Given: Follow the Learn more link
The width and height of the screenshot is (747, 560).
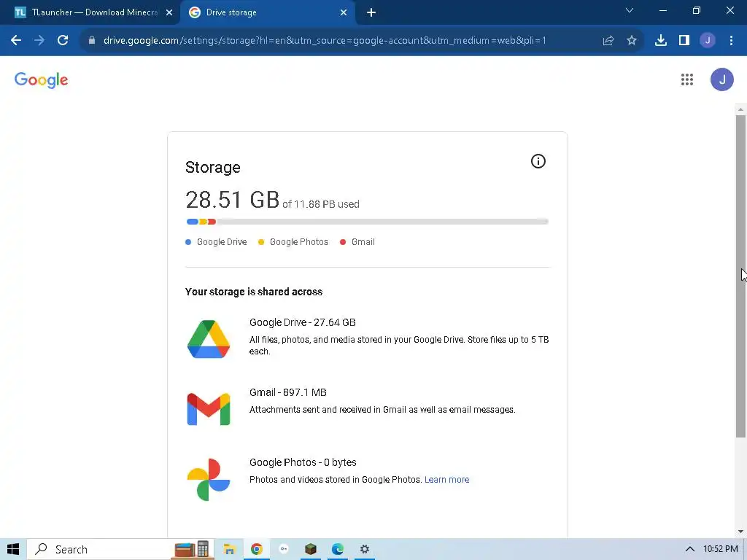Looking at the screenshot, I should tap(447, 480).
